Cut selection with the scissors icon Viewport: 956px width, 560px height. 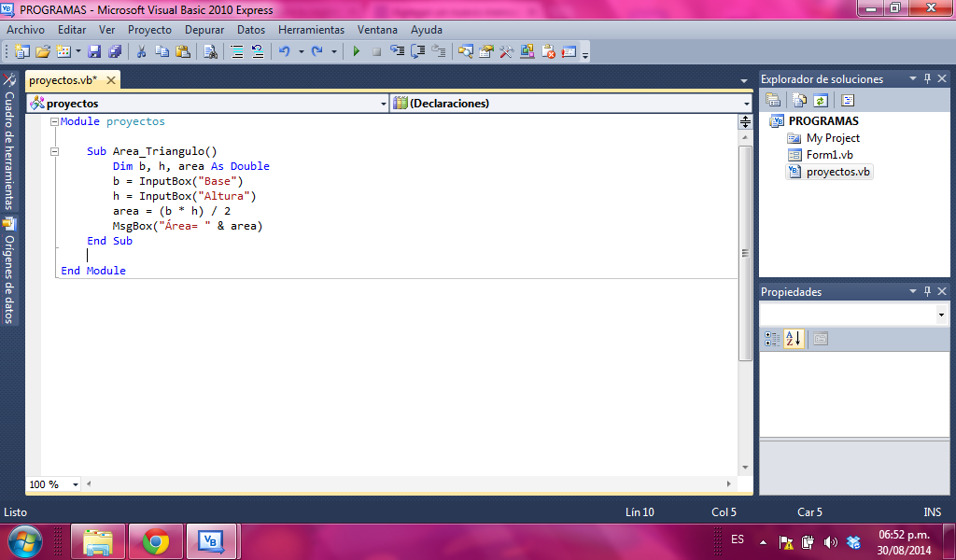[142, 51]
